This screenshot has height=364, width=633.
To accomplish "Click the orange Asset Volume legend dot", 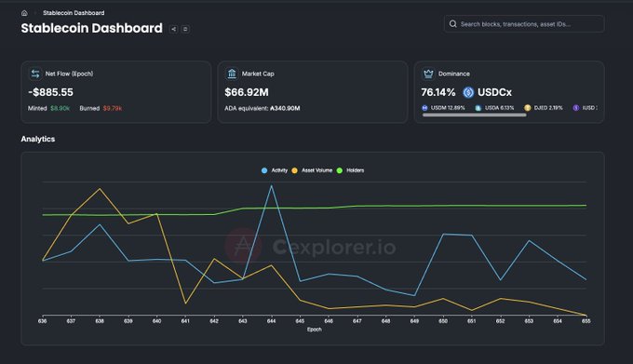I will click(295, 170).
